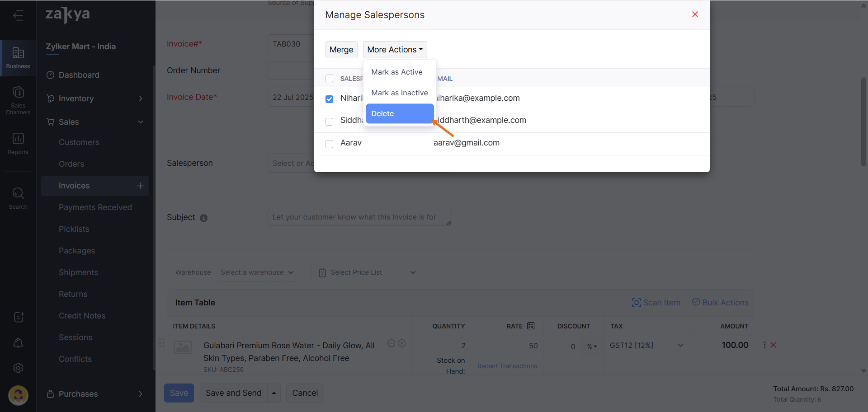Open Sales Channels in sidebar
The width and height of the screenshot is (868, 412).
(x=18, y=100)
